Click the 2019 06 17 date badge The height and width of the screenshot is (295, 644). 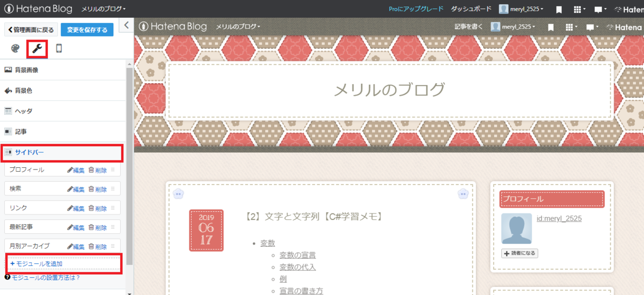click(x=206, y=230)
